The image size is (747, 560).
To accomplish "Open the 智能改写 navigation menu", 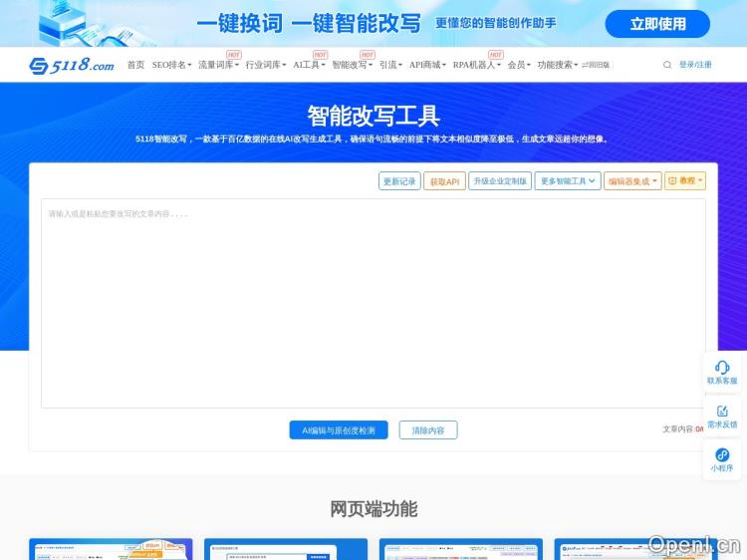I will [353, 65].
